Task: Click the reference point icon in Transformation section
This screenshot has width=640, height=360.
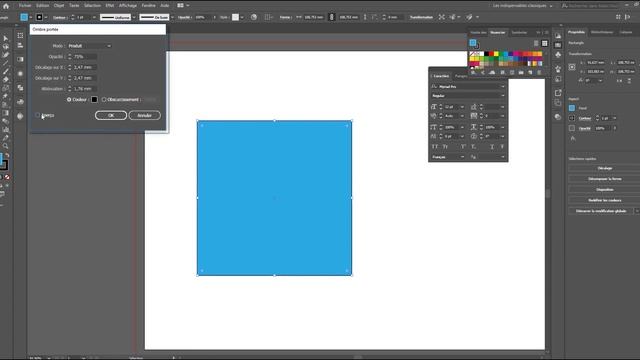Action: [x=572, y=67]
